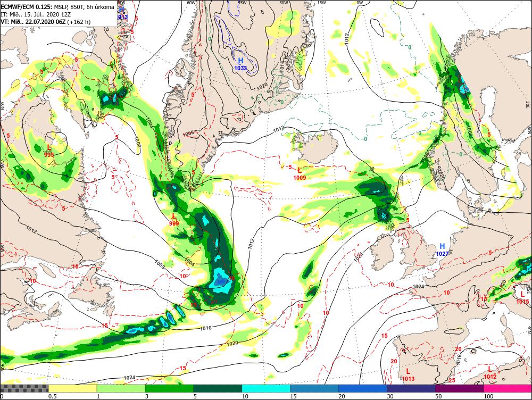
Task: Click the H 1033 high over Greenland
Action: 240,64
